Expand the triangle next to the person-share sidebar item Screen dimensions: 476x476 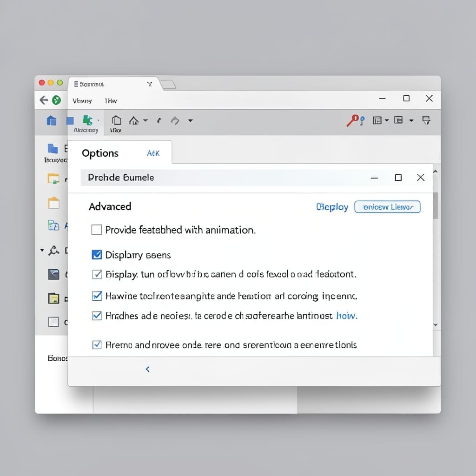42,251
